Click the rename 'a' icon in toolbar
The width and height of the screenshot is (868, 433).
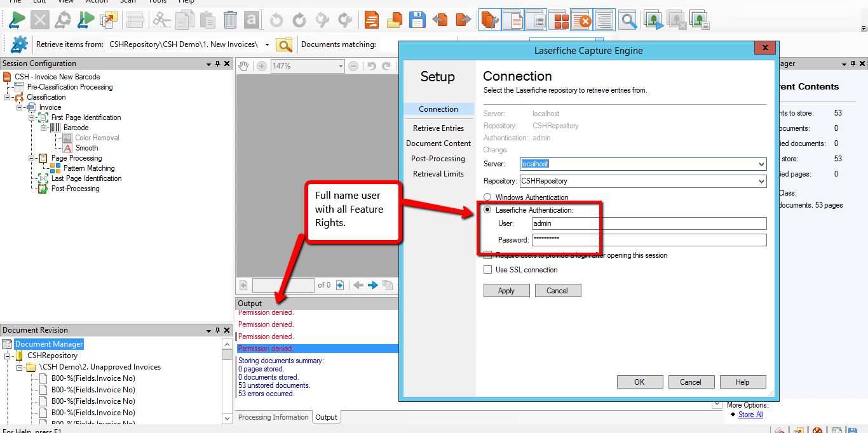pos(252,20)
